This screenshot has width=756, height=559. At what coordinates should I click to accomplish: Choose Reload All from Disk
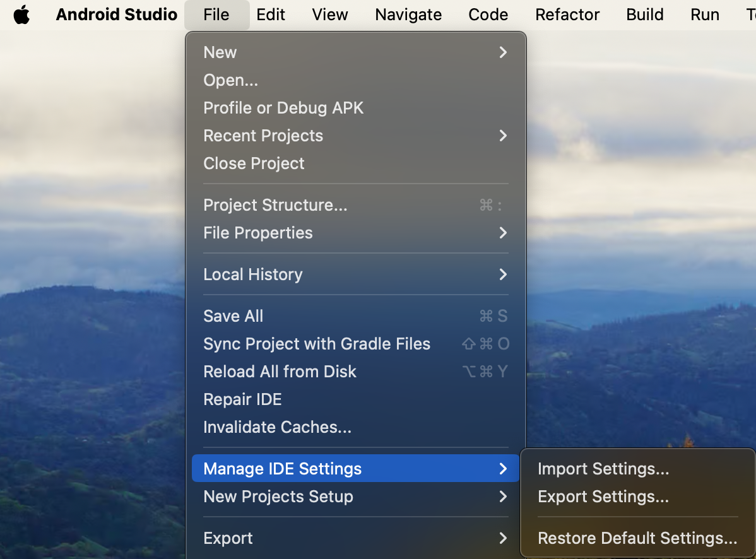coord(355,372)
